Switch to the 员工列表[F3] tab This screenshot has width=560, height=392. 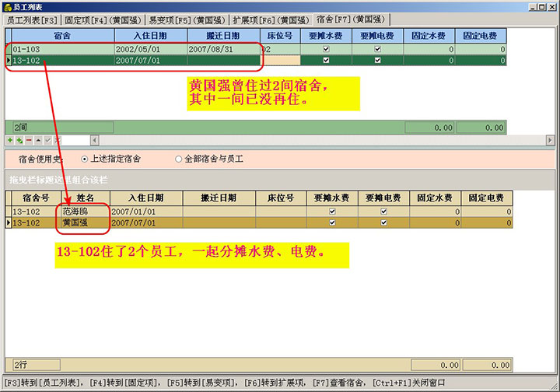point(30,19)
